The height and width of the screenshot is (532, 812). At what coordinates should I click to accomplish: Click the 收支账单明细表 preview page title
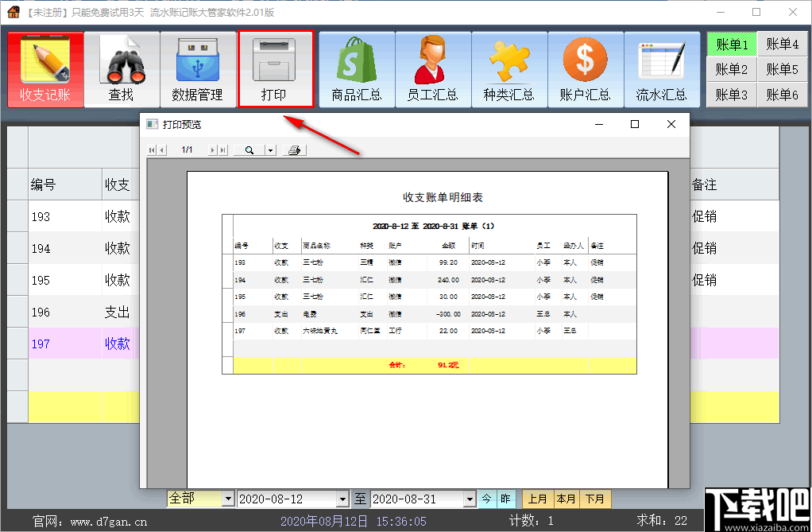click(443, 197)
